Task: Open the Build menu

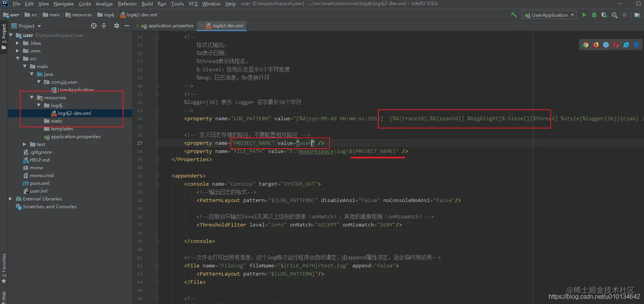Action: (x=147, y=4)
